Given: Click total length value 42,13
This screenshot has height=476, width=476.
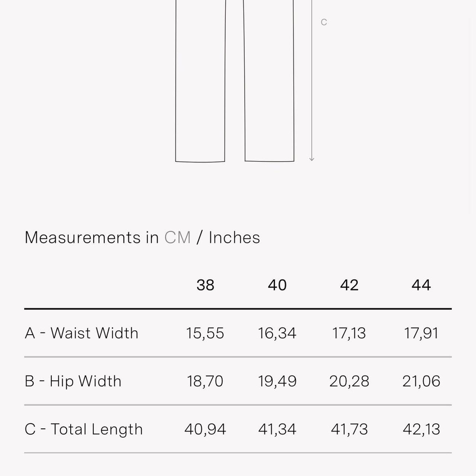Looking at the screenshot, I should [x=421, y=429].
